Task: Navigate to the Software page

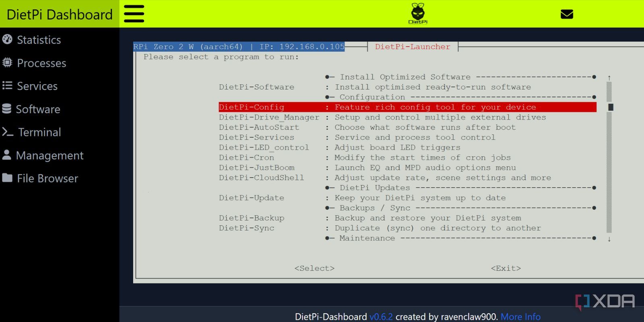Action: pyautogui.click(x=38, y=109)
